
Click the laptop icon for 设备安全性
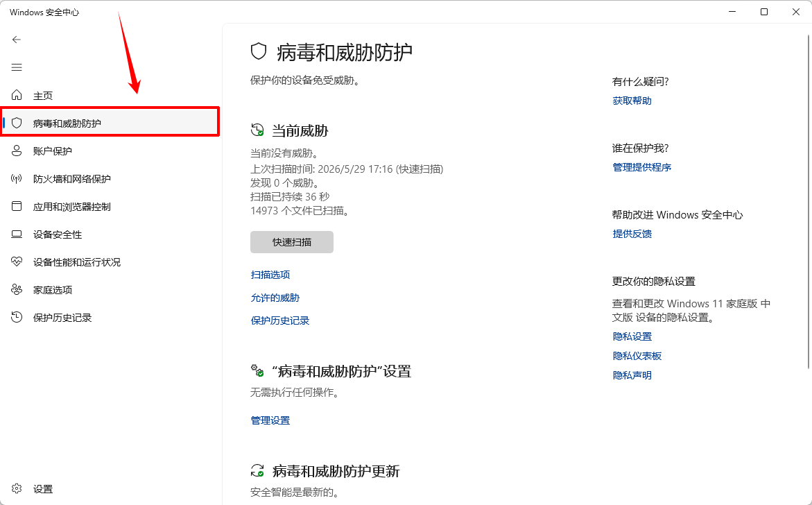[17, 234]
